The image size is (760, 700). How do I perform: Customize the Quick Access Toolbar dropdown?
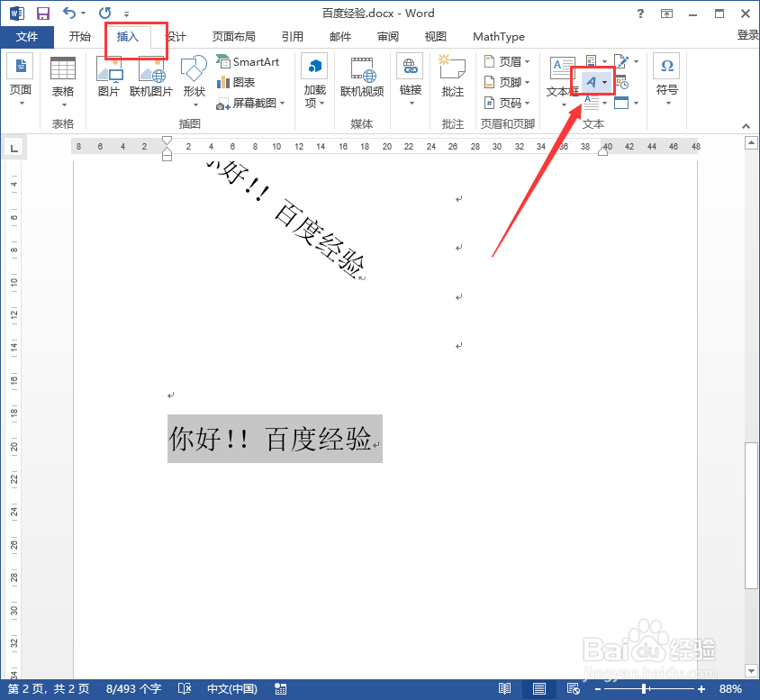point(126,14)
